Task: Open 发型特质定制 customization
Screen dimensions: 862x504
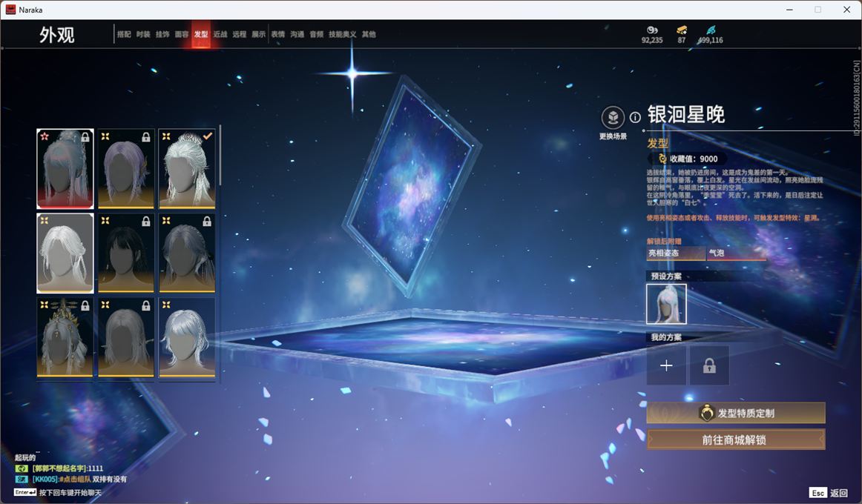Action: tap(736, 413)
